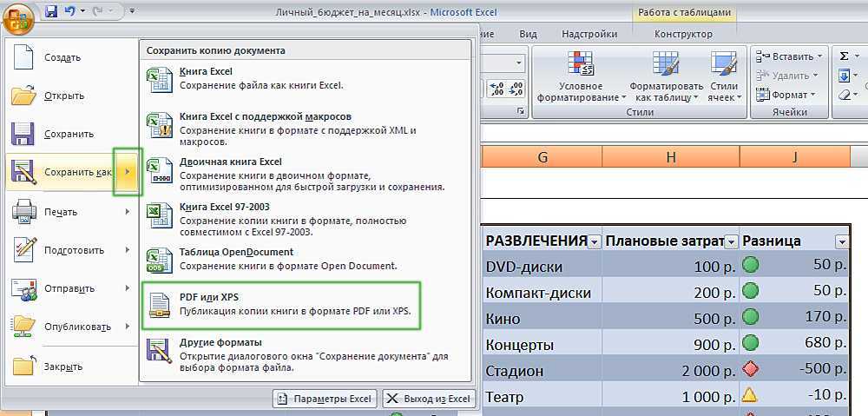Open Форматировать как таблицу gallery

coord(666,76)
